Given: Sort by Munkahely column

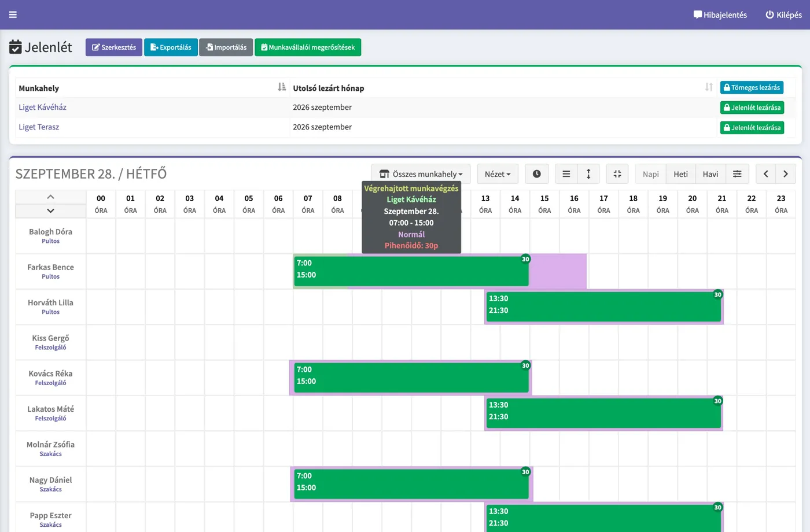Looking at the screenshot, I should point(281,87).
